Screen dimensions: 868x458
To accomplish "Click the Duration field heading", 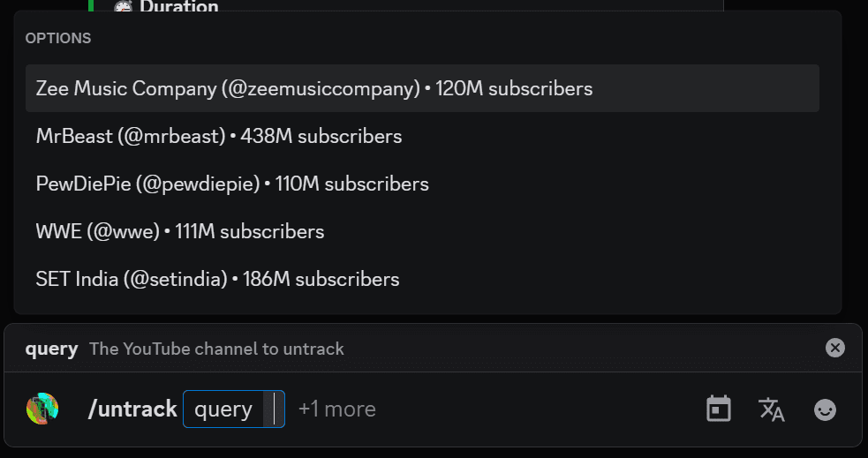I will (178, 7).
